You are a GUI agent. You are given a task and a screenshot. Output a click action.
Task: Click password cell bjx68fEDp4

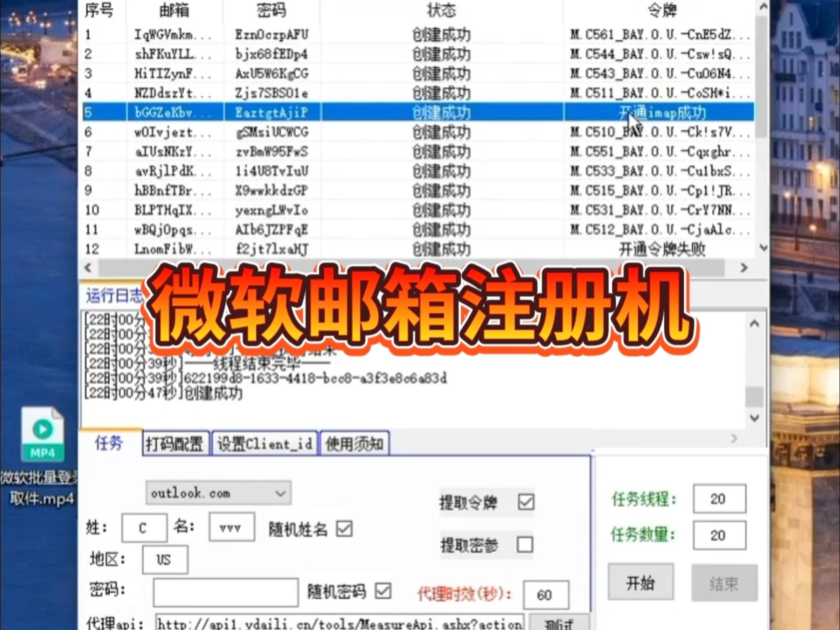(x=271, y=54)
